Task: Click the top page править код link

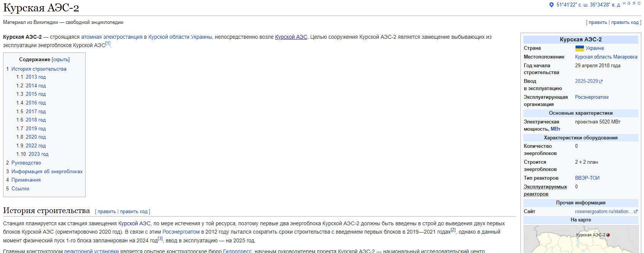Action: coord(625,22)
